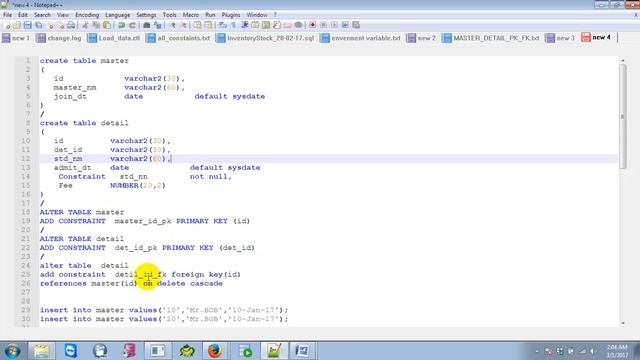Click the editor scrollbar down arrow

pos(622,323)
